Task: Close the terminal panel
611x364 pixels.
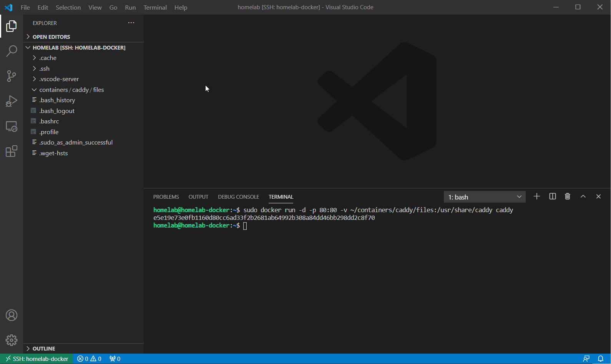Action: (x=598, y=196)
